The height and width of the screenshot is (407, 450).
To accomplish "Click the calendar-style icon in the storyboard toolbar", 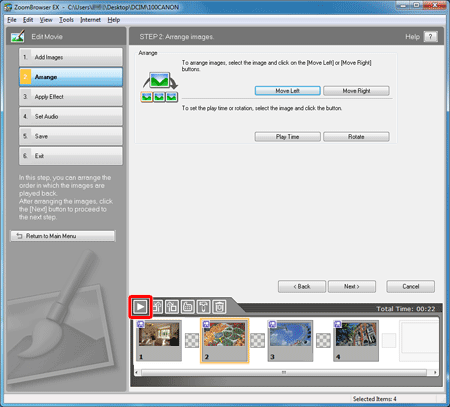I will point(188,307).
